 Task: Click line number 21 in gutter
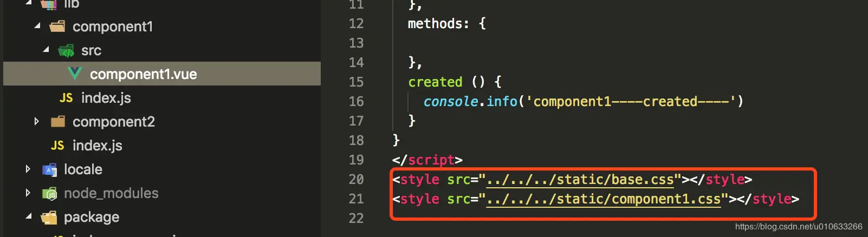(x=356, y=199)
